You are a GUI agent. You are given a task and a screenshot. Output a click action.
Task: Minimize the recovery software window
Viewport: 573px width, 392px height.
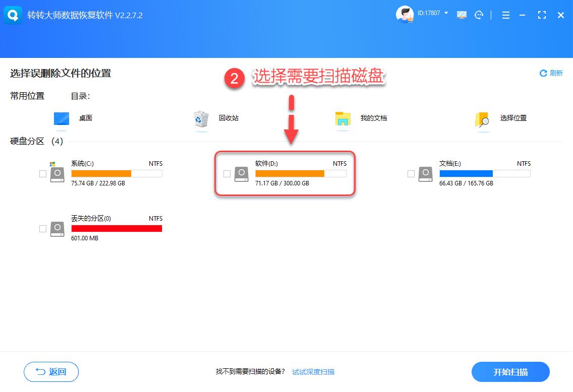[x=523, y=15]
